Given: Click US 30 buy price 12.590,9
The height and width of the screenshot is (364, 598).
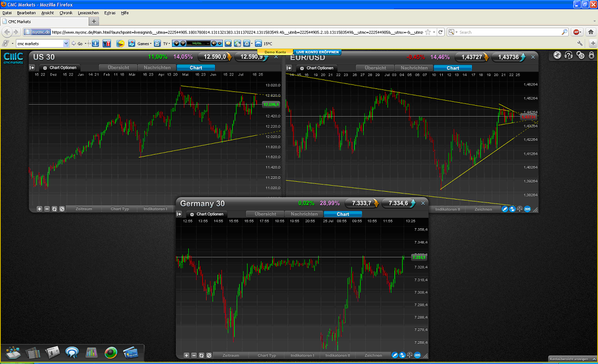Looking at the screenshot, I should 252,57.
